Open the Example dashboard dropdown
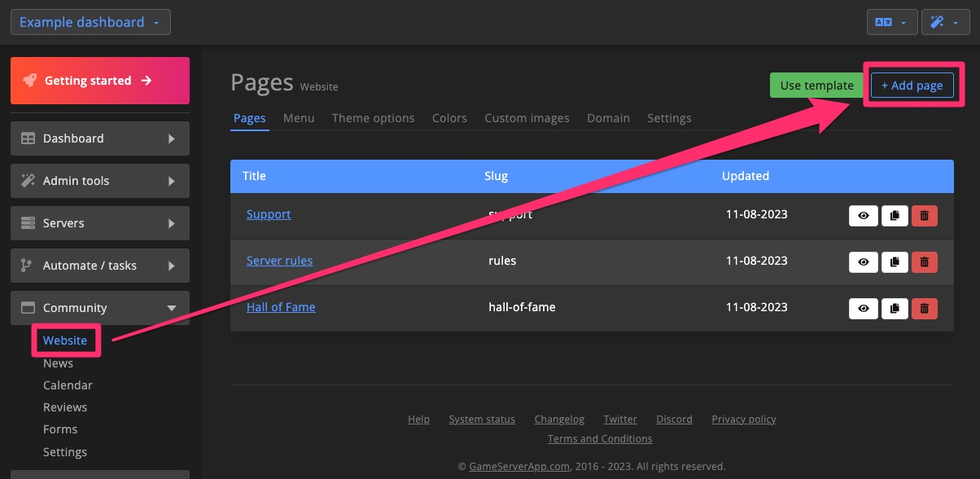The image size is (980, 479). 90,22
